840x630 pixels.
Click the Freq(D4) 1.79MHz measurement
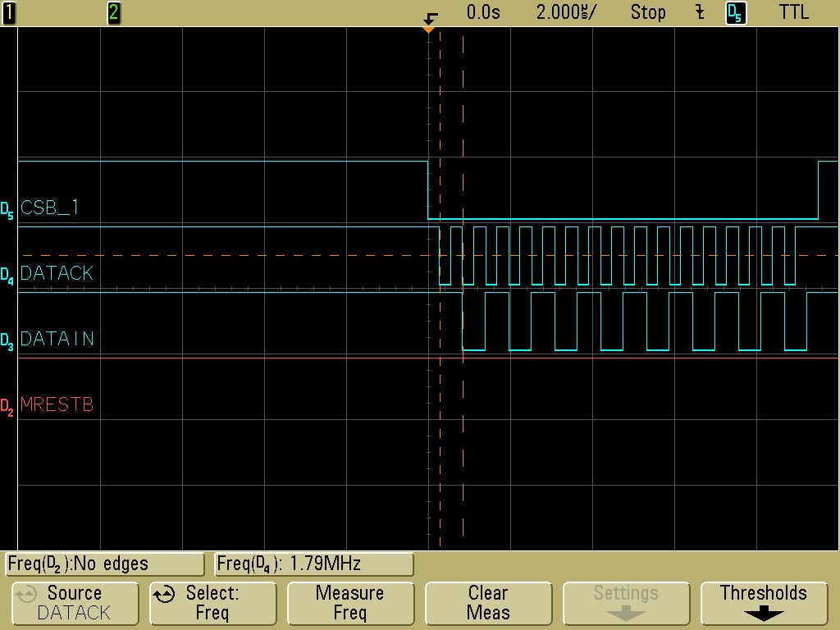(314, 564)
